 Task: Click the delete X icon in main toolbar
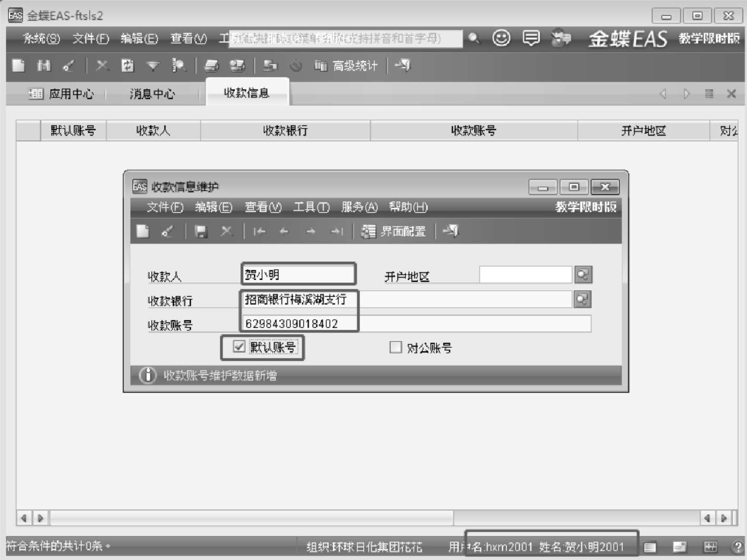(102, 65)
